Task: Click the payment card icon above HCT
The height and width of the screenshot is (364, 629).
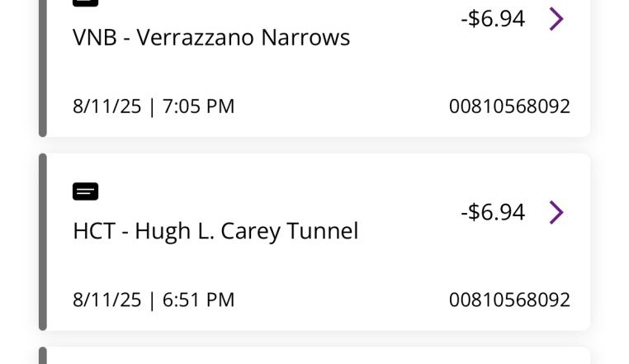Action: click(x=85, y=191)
